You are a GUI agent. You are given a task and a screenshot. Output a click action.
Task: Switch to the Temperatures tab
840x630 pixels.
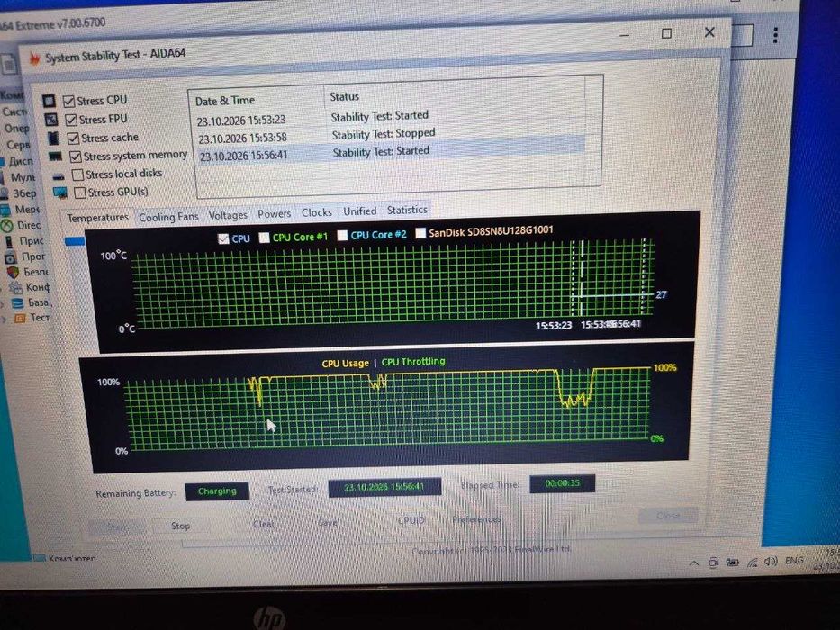[x=97, y=218]
